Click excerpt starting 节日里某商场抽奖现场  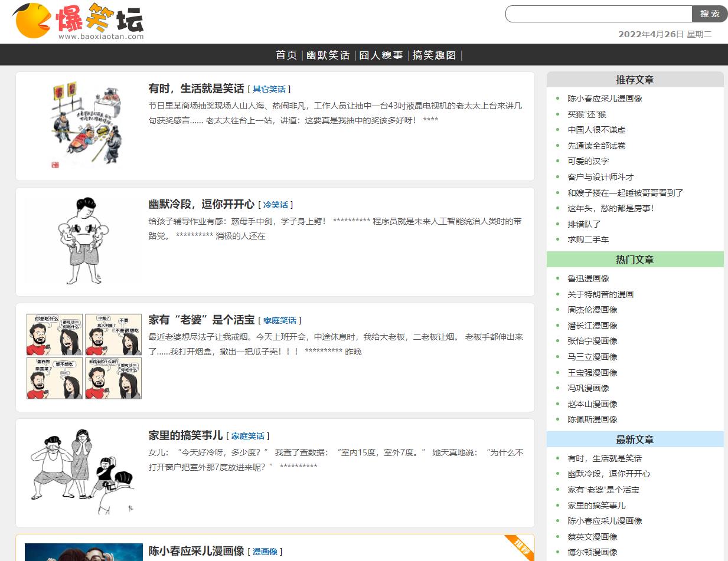tap(335, 113)
